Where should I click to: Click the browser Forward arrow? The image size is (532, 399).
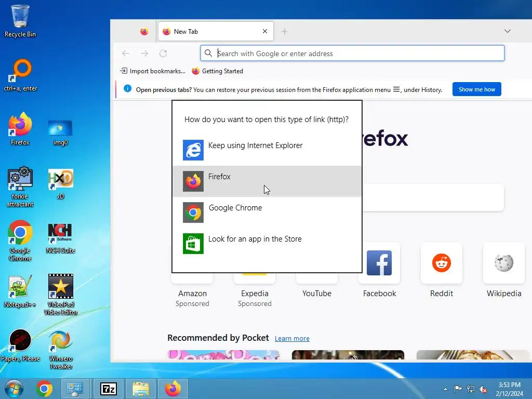point(144,54)
